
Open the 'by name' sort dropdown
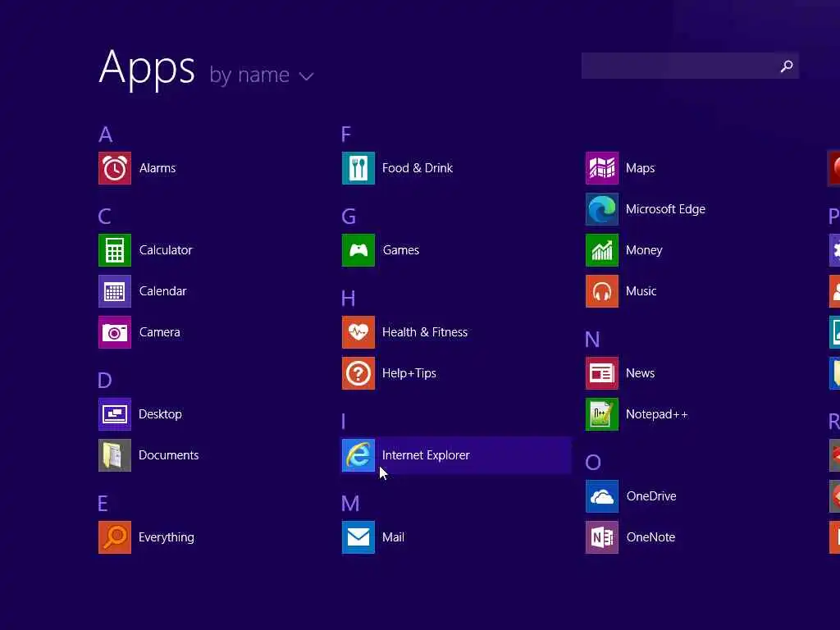pyautogui.click(x=262, y=75)
